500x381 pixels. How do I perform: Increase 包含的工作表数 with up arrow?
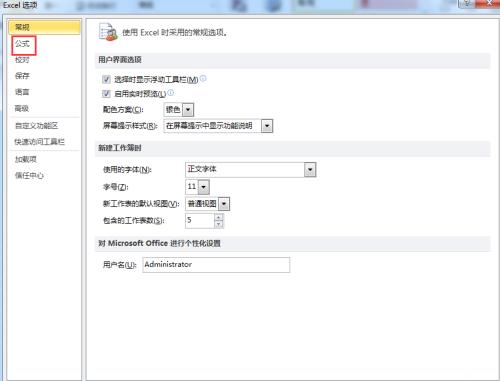(x=219, y=217)
